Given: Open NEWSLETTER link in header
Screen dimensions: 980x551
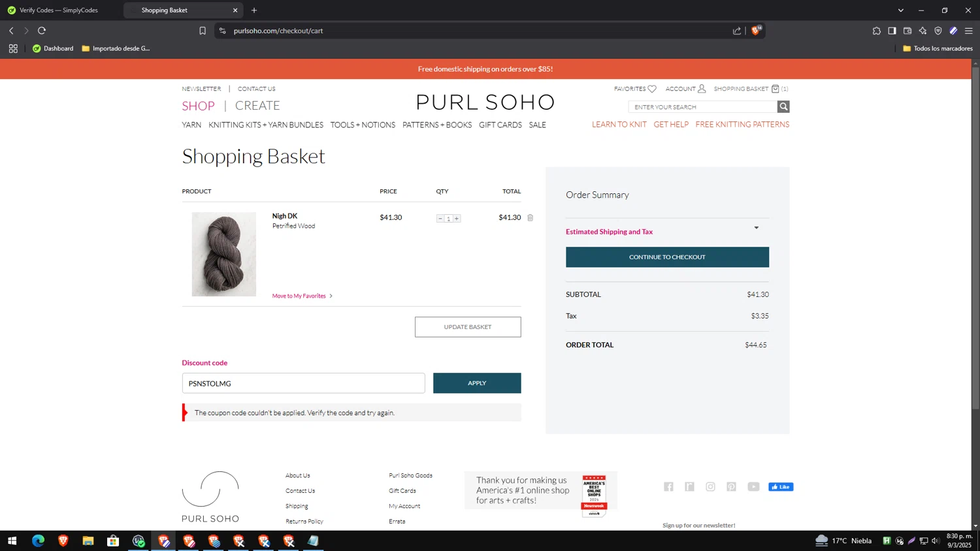Looking at the screenshot, I should [x=201, y=89].
